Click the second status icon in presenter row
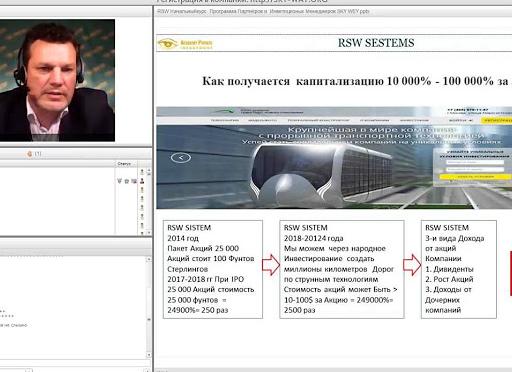Screen dimensions: 512x372 pos(127,181)
